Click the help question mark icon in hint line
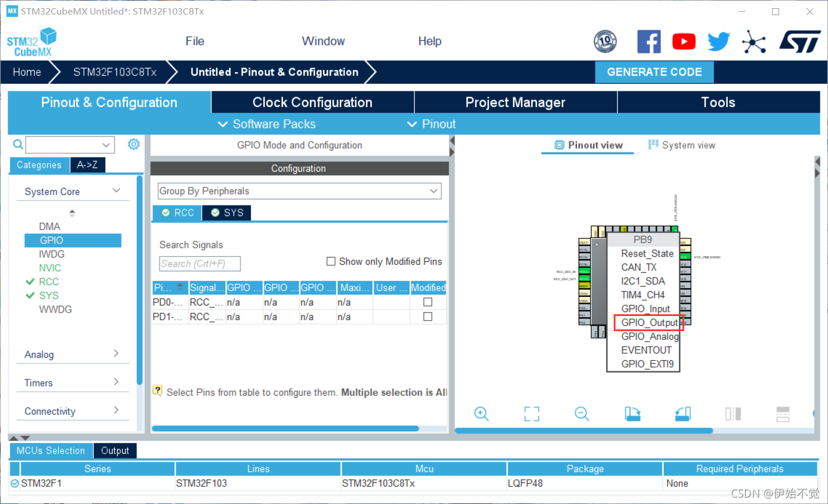 point(157,391)
